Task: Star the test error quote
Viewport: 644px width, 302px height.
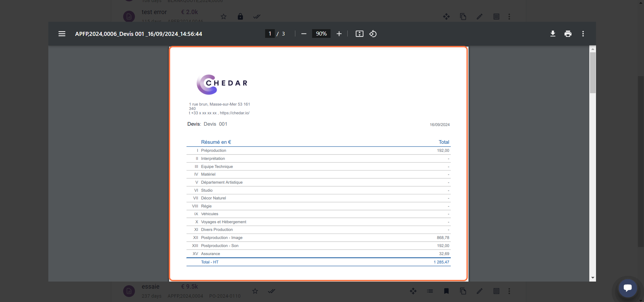Action: (x=224, y=16)
